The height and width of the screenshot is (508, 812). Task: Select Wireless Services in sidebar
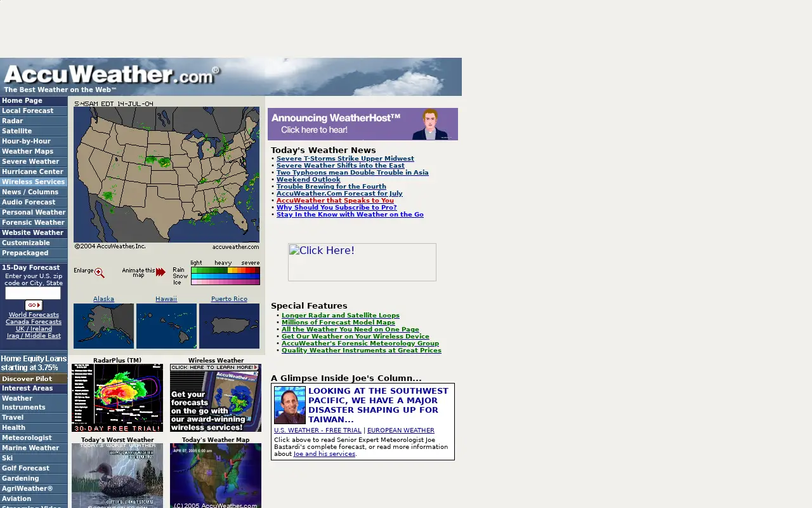click(x=34, y=182)
